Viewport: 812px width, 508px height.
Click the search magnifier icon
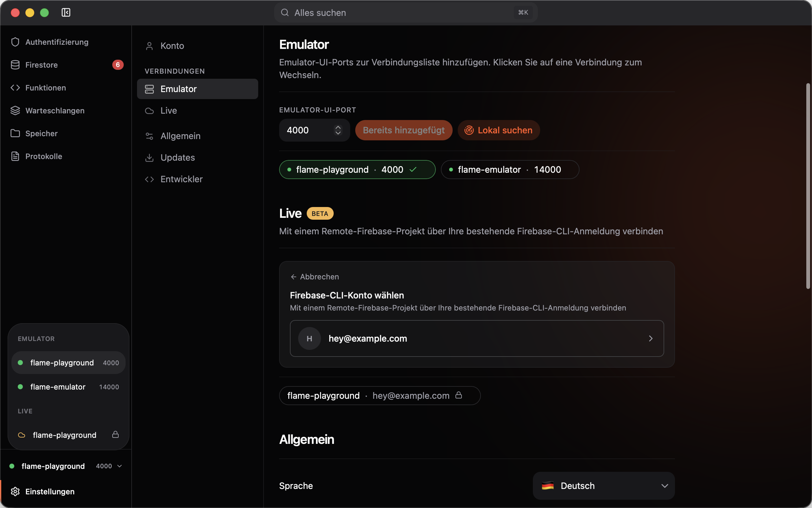tap(285, 12)
